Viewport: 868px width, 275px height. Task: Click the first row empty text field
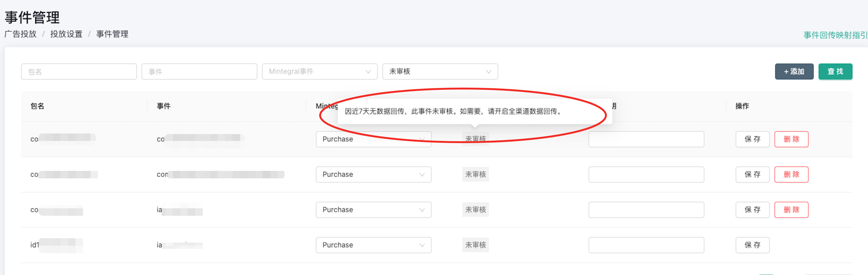coord(646,139)
